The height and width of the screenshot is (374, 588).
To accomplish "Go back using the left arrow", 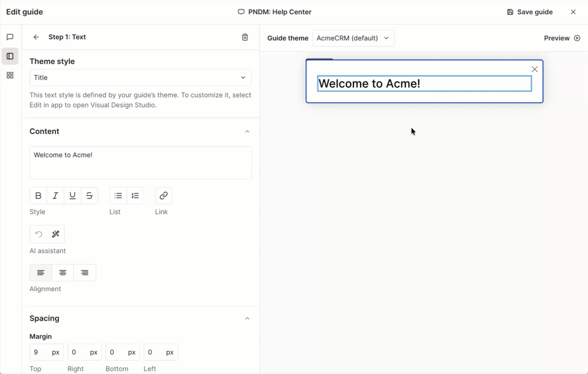I will click(x=36, y=37).
